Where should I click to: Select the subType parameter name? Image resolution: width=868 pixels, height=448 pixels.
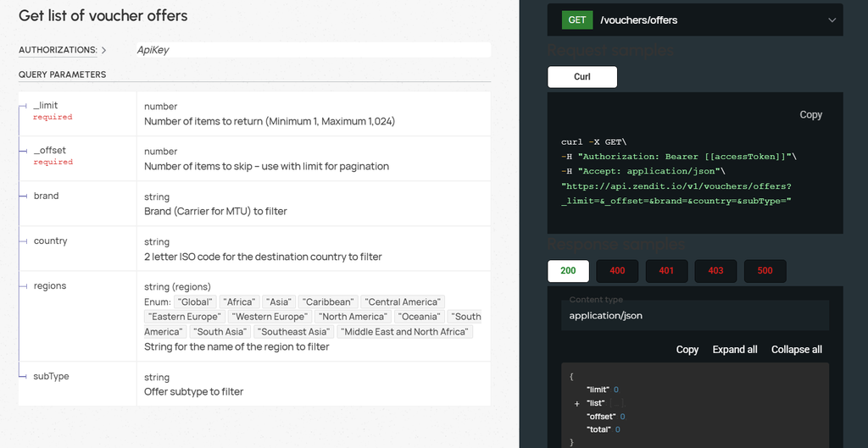pyautogui.click(x=52, y=376)
